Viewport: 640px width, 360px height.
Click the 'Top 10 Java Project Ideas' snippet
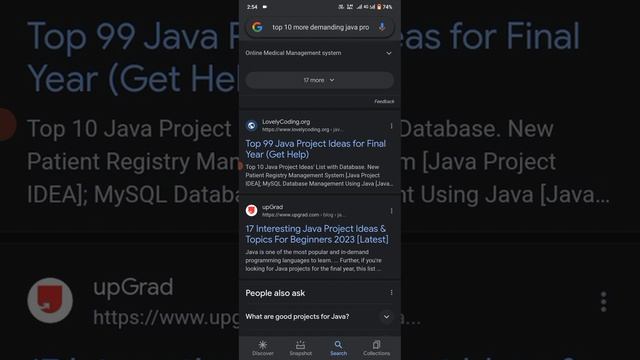(319, 176)
